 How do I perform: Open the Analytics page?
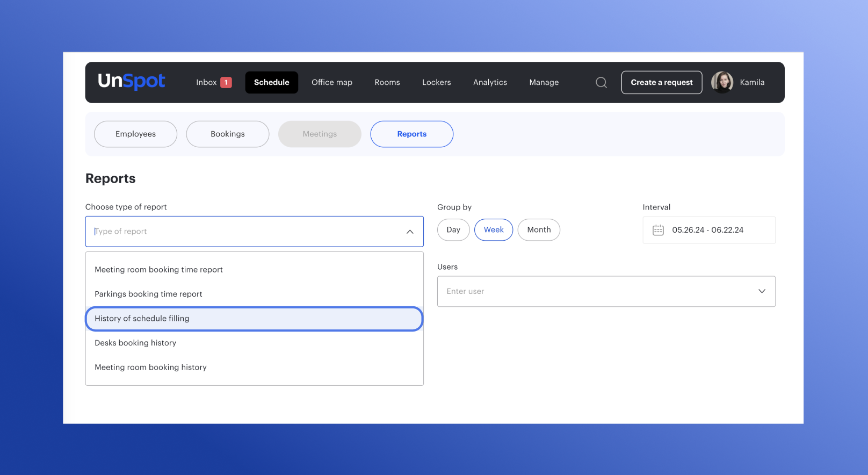pyautogui.click(x=490, y=82)
